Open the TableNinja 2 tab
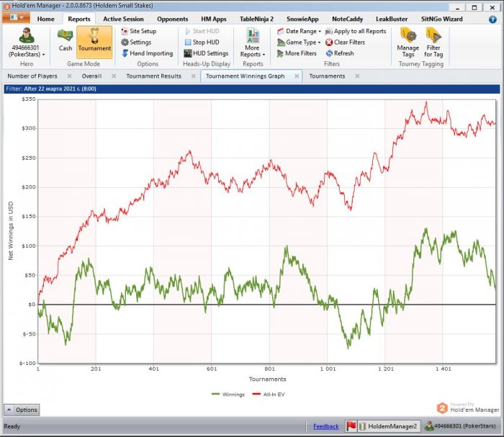The image size is (504, 437). point(256,19)
